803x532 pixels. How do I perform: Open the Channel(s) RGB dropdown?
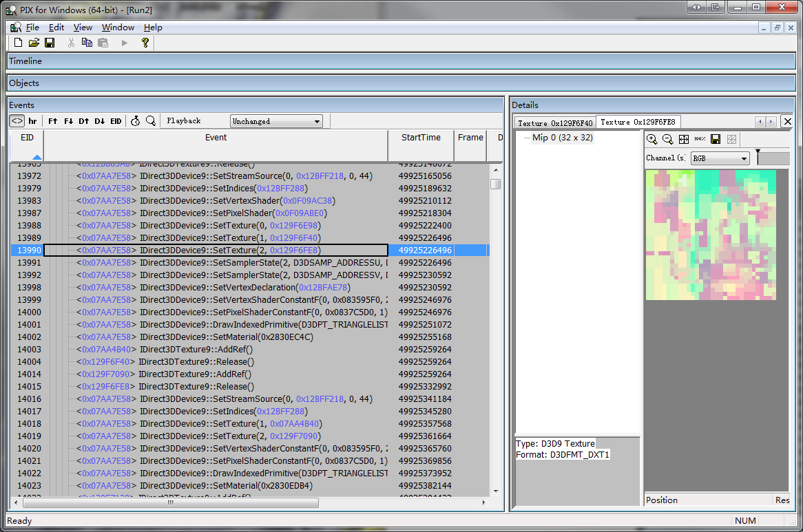click(x=720, y=158)
